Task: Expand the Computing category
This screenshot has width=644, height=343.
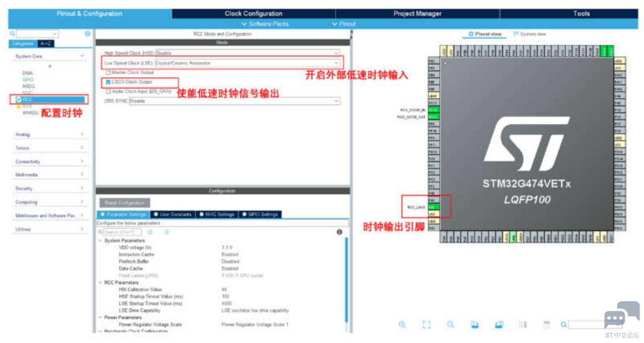Action: [50, 202]
